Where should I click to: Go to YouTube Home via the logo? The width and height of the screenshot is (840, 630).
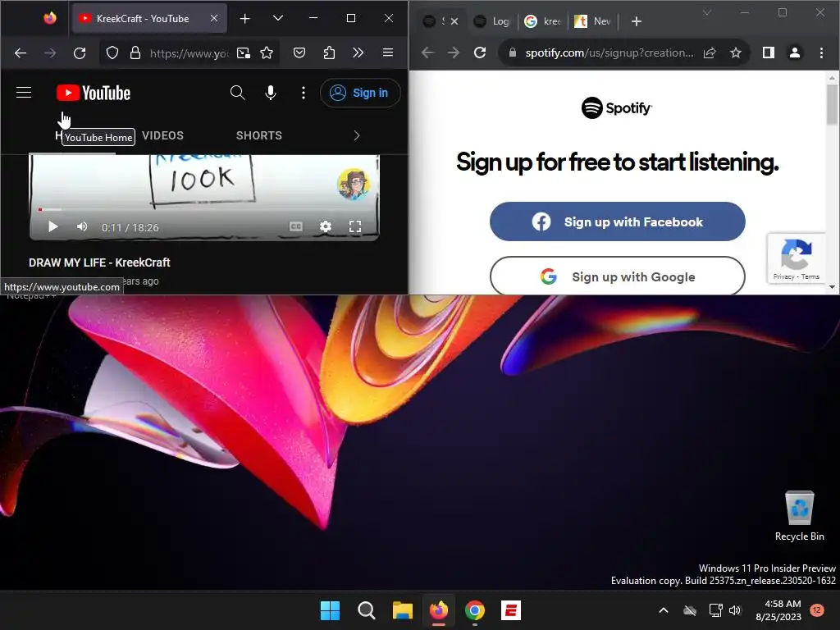click(94, 93)
